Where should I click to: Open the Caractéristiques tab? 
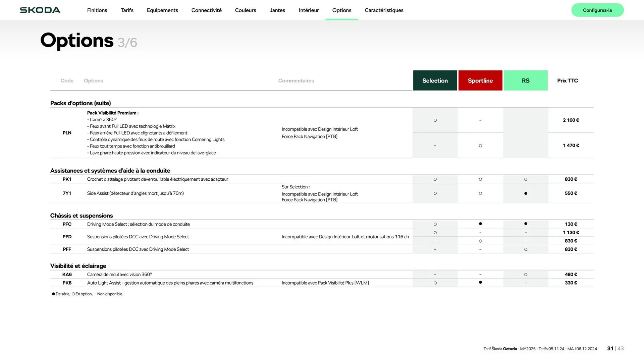[384, 10]
